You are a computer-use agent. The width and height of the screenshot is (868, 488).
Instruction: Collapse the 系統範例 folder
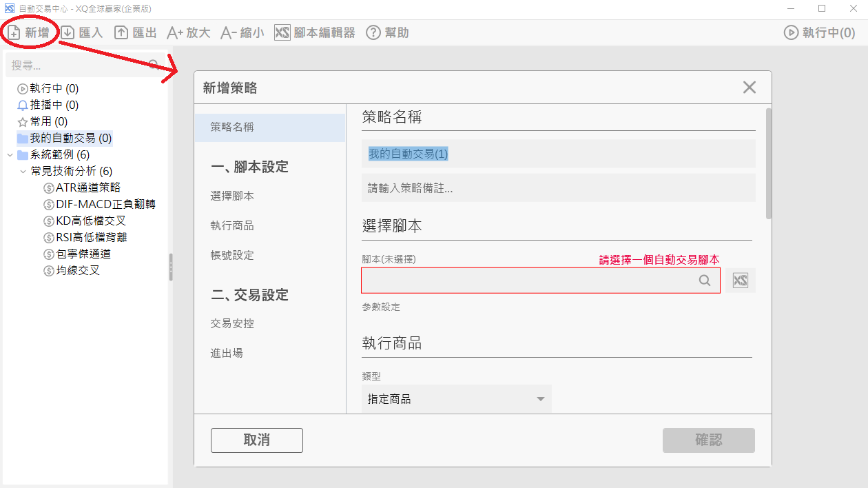point(10,154)
